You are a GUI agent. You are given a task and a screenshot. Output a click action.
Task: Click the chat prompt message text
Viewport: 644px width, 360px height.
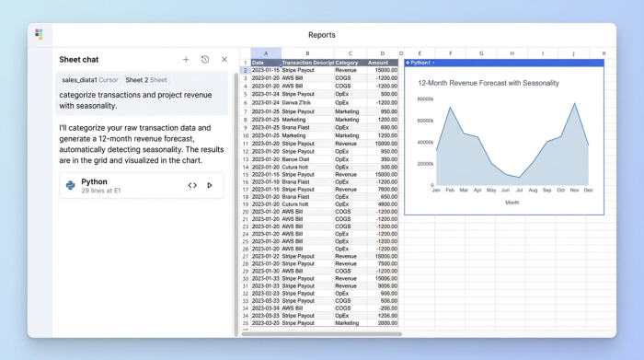[x=135, y=100]
